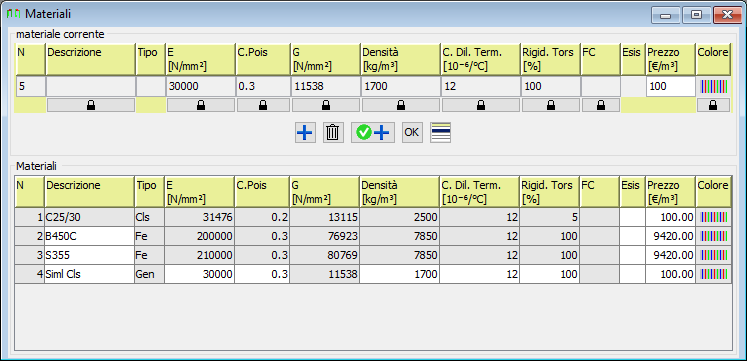Open the color swatch of C25/30 row
Viewport: 747px width, 361px height.
[714, 218]
